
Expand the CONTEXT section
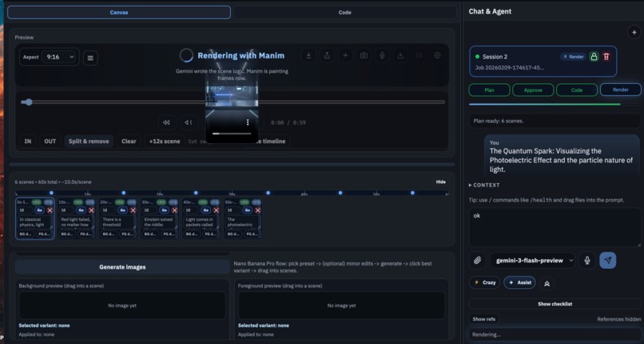click(484, 186)
